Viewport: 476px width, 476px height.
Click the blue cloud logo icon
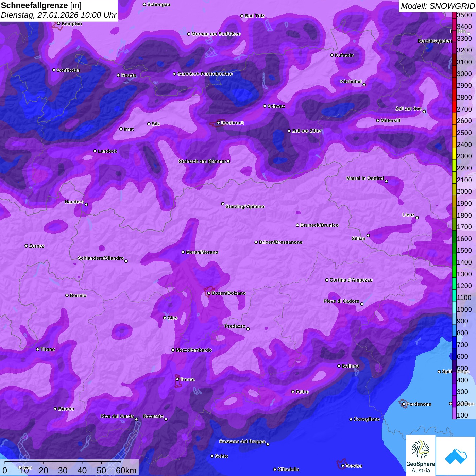[456, 456]
